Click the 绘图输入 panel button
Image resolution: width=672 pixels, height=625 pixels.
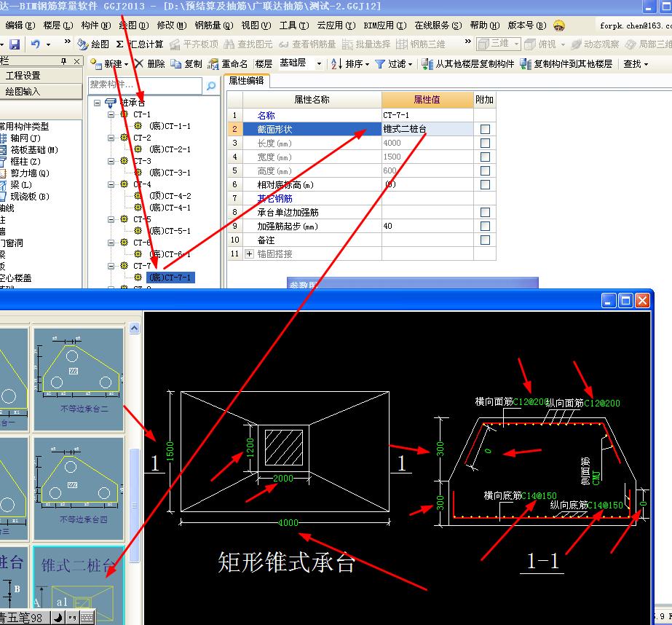[x=41, y=91]
